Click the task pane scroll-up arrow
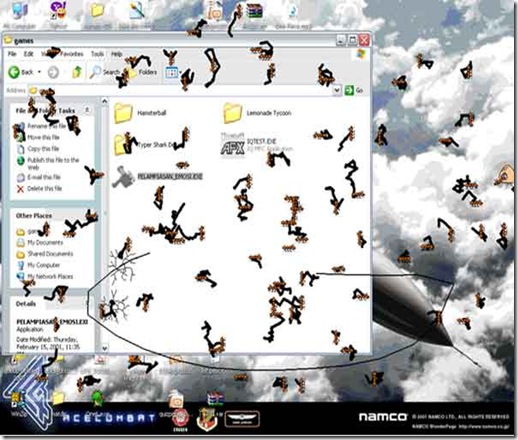This screenshot has height=440, width=518. pyautogui.click(x=105, y=101)
